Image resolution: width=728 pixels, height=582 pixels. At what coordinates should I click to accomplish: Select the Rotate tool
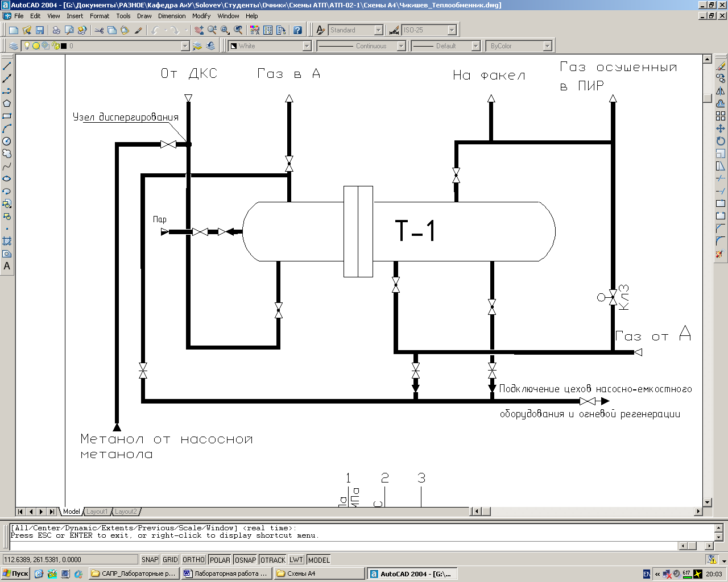click(721, 141)
